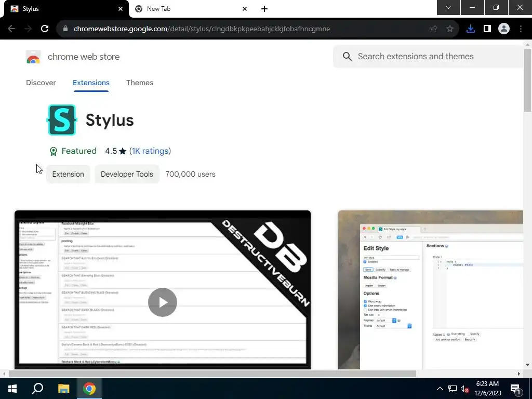Click the Featured badge icon
Image resolution: width=532 pixels, height=399 pixels.
click(54, 151)
